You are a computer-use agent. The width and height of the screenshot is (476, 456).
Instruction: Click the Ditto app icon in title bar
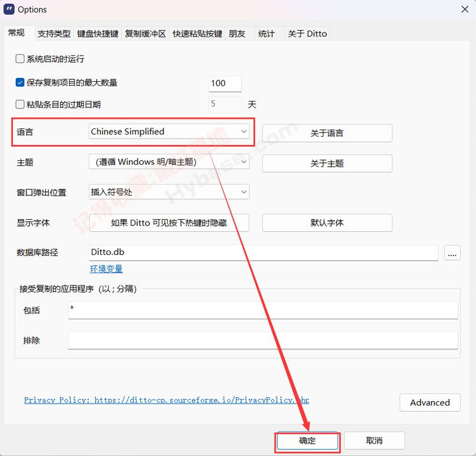pos(9,9)
